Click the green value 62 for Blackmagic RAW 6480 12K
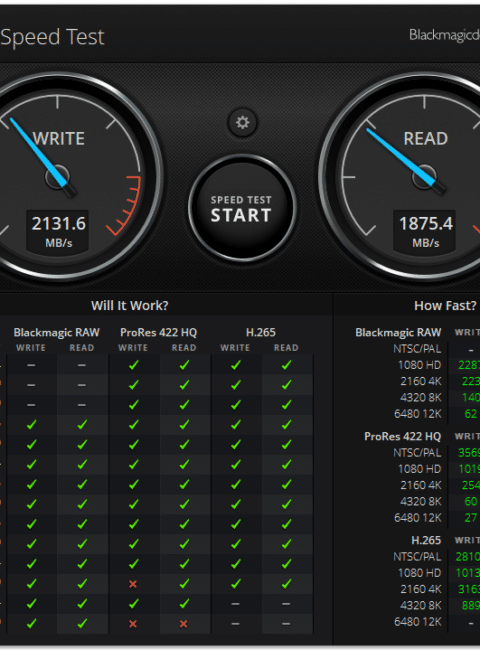The width and height of the screenshot is (480, 650). pyautogui.click(x=470, y=414)
